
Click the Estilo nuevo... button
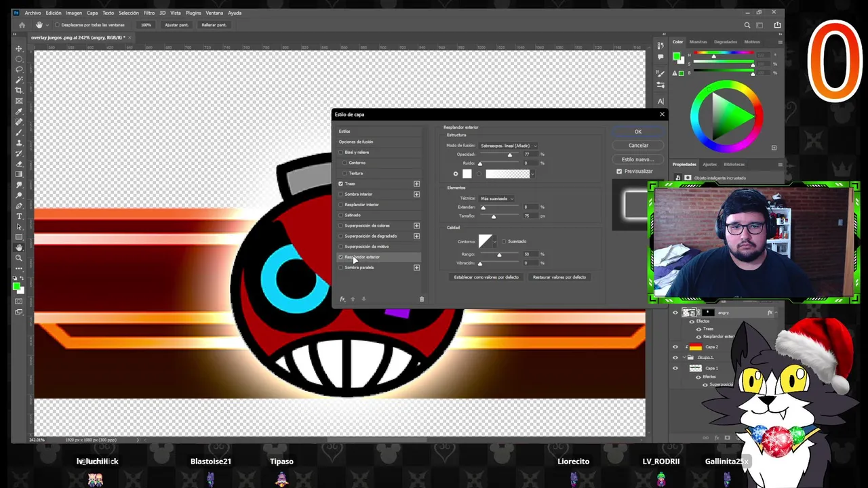[638, 159]
